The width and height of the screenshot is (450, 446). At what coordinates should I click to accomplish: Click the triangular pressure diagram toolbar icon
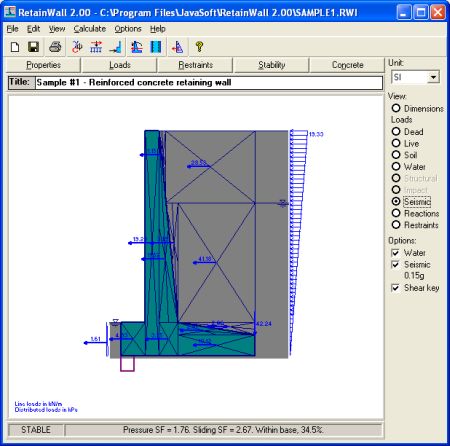pos(178,47)
